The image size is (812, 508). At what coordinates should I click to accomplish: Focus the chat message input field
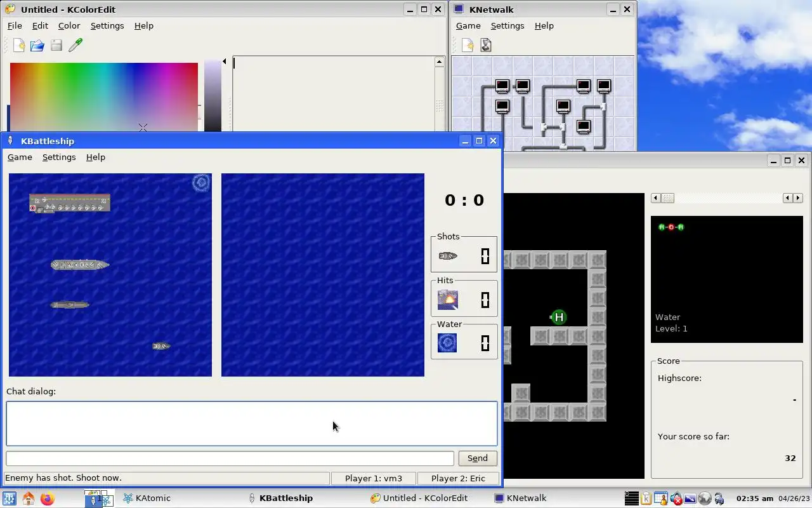(x=230, y=458)
